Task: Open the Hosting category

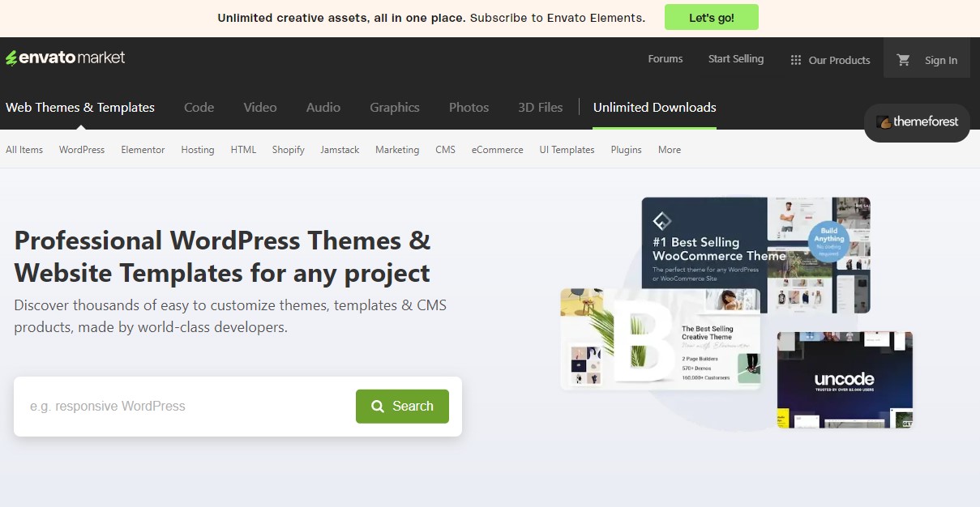Action: coord(198,150)
